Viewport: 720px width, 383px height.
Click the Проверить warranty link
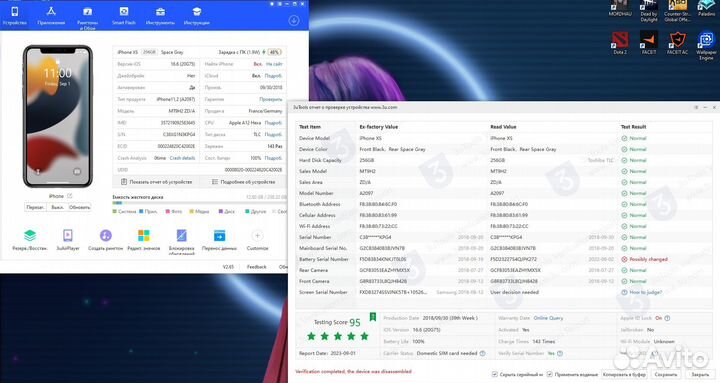click(x=271, y=99)
